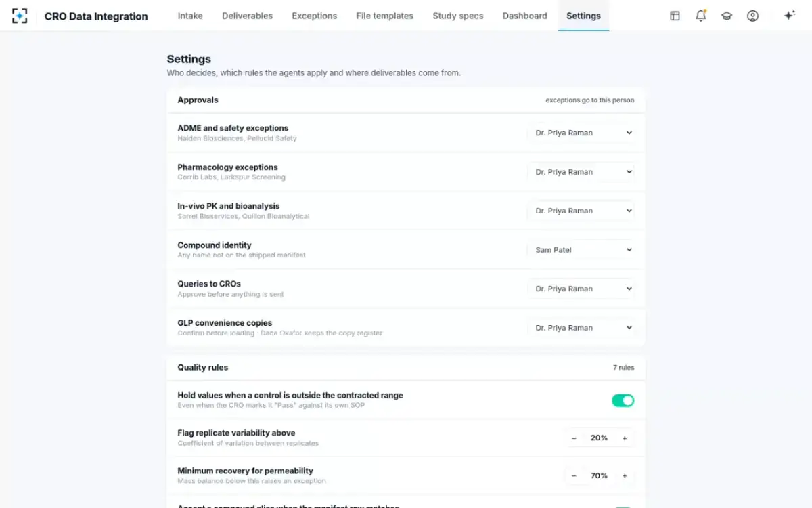Click the CRO Data Integration logo icon

[x=20, y=16]
